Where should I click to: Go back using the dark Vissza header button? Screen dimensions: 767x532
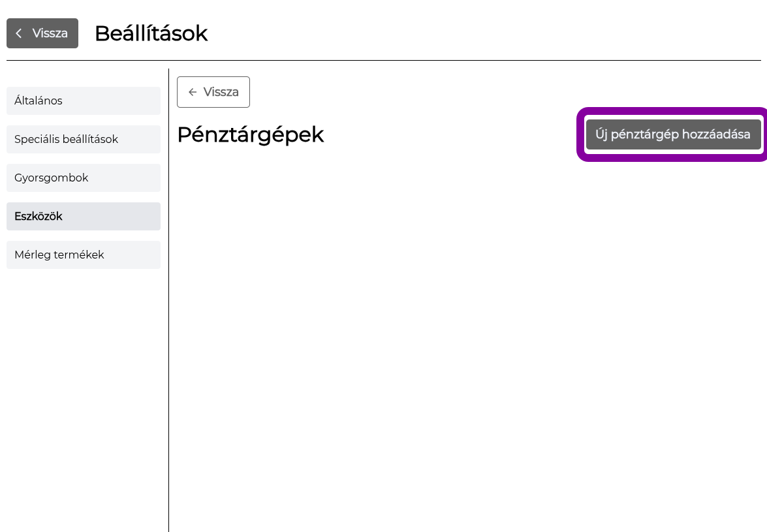tap(42, 33)
